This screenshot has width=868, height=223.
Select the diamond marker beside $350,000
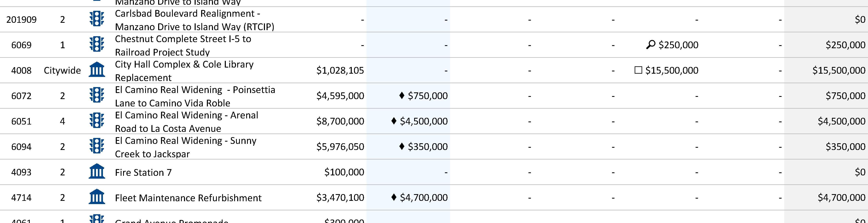click(402, 146)
